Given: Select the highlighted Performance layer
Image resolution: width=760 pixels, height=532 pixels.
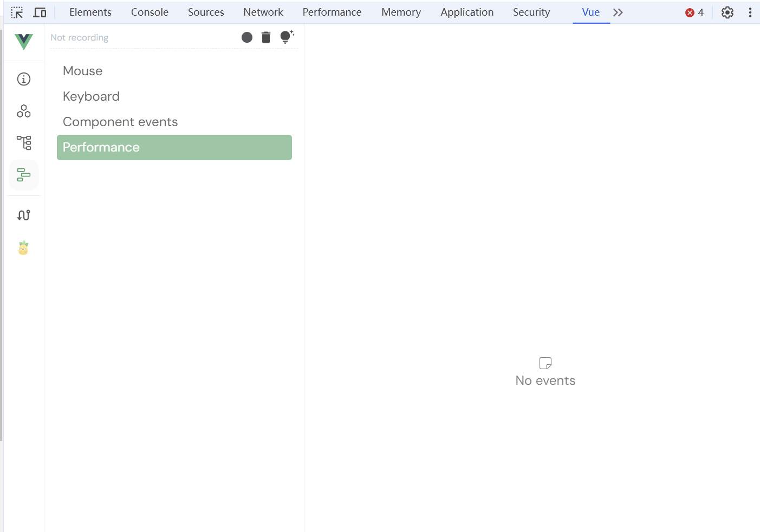Looking at the screenshot, I should pyautogui.click(x=174, y=147).
